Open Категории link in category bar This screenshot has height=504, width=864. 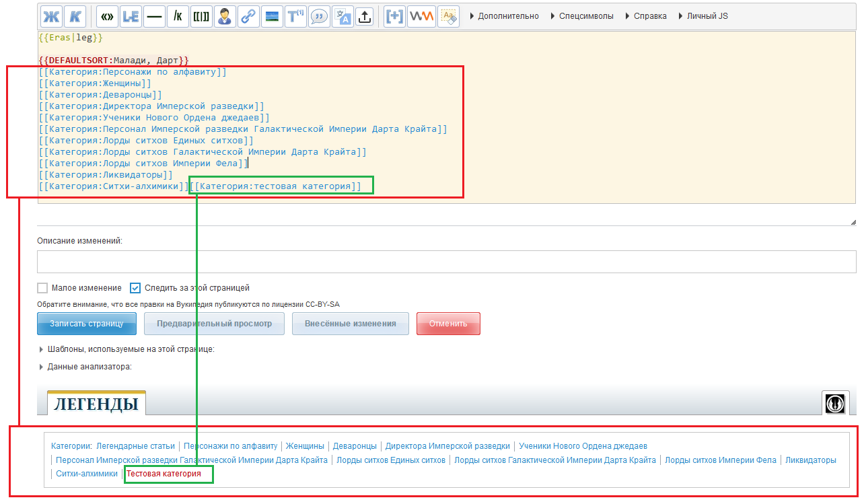[x=71, y=445]
